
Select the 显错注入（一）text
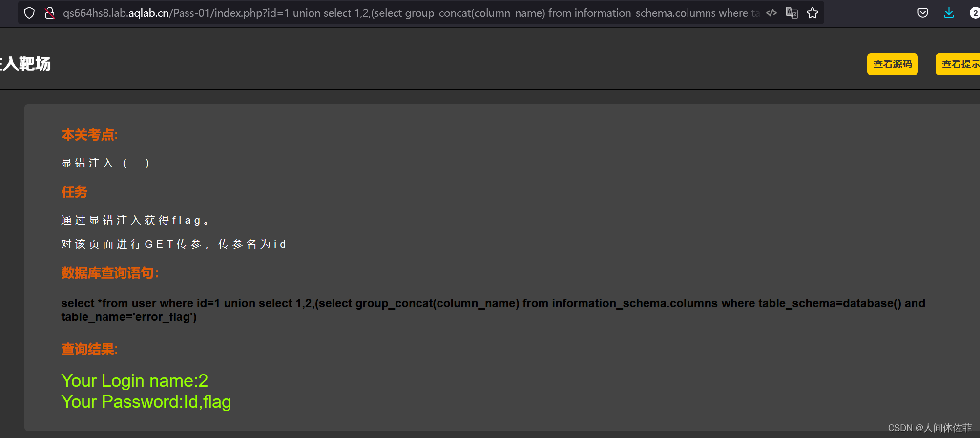click(x=105, y=163)
